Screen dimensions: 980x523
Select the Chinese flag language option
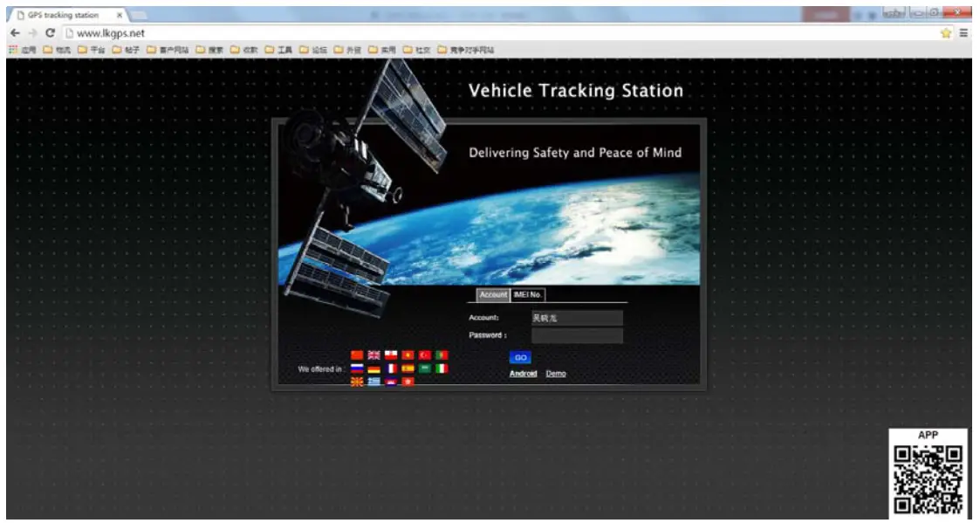point(357,355)
